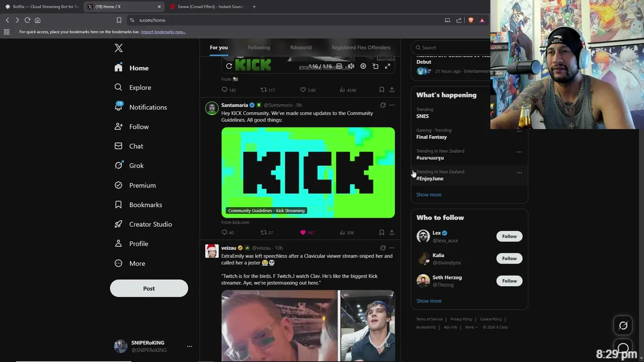Switch to the For you tab
Viewport: 644px width, 362px height.
click(219, 47)
